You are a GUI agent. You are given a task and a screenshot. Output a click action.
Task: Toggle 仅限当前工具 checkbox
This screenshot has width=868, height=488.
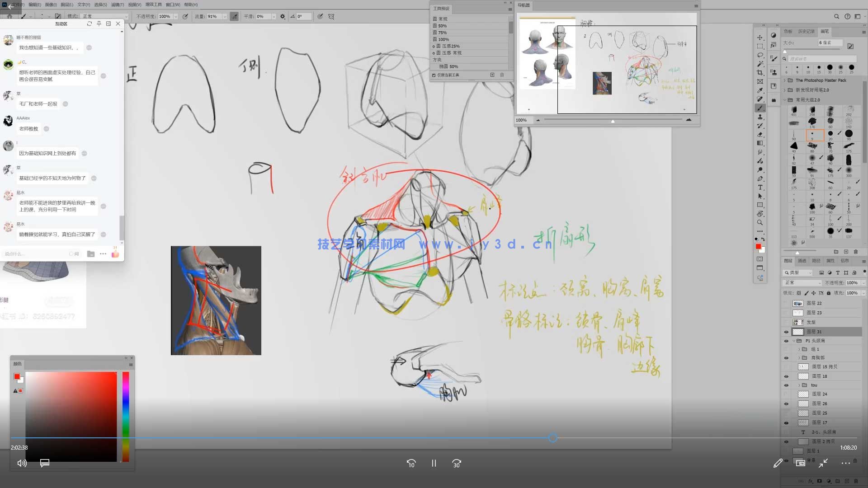[434, 75]
